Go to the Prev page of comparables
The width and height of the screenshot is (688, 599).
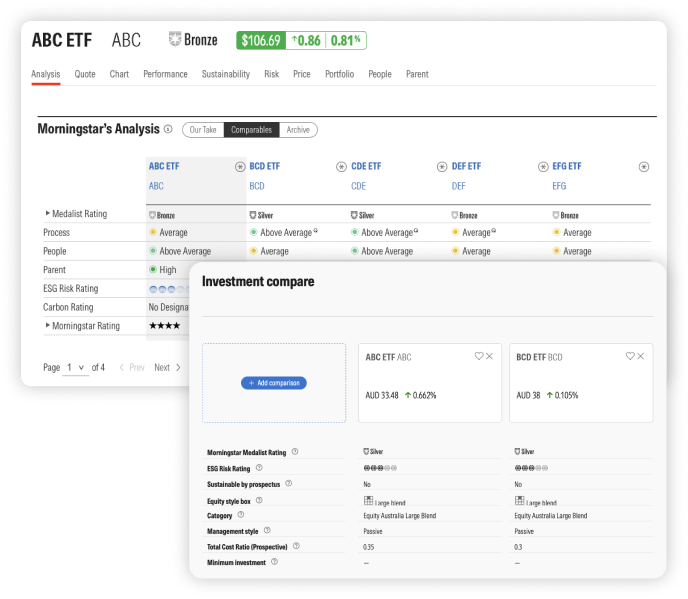click(132, 367)
